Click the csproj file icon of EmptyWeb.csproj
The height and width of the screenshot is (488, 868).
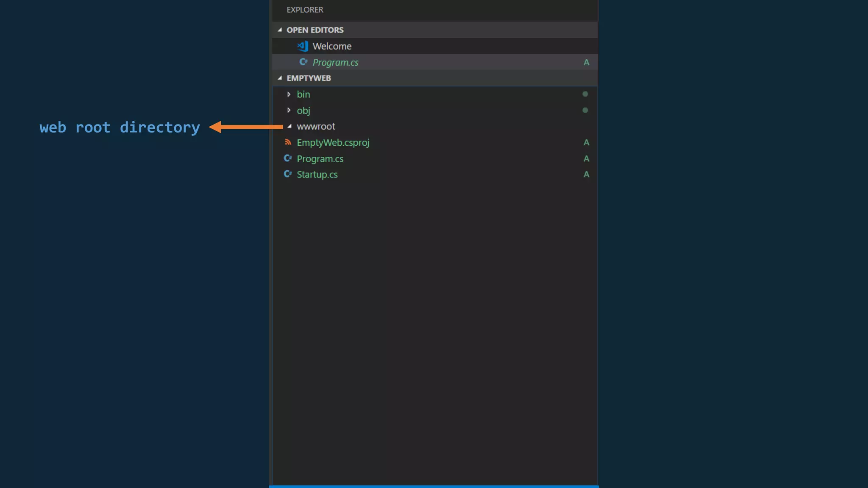[x=288, y=142]
